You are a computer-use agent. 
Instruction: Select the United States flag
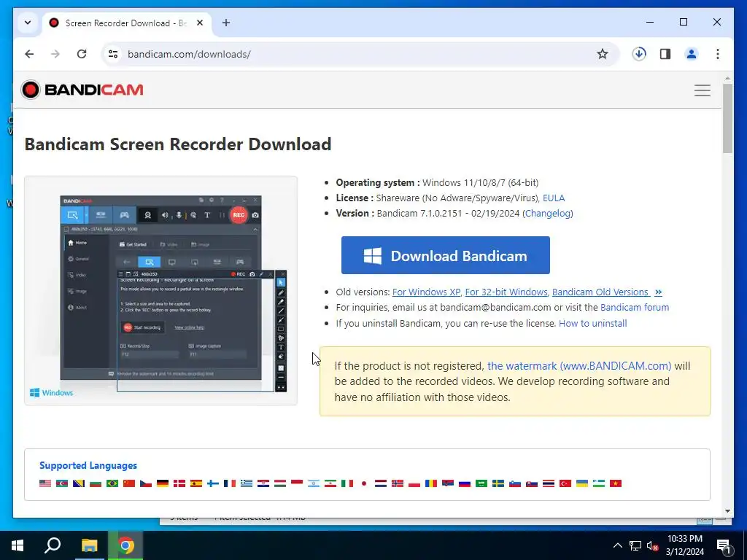pos(45,483)
